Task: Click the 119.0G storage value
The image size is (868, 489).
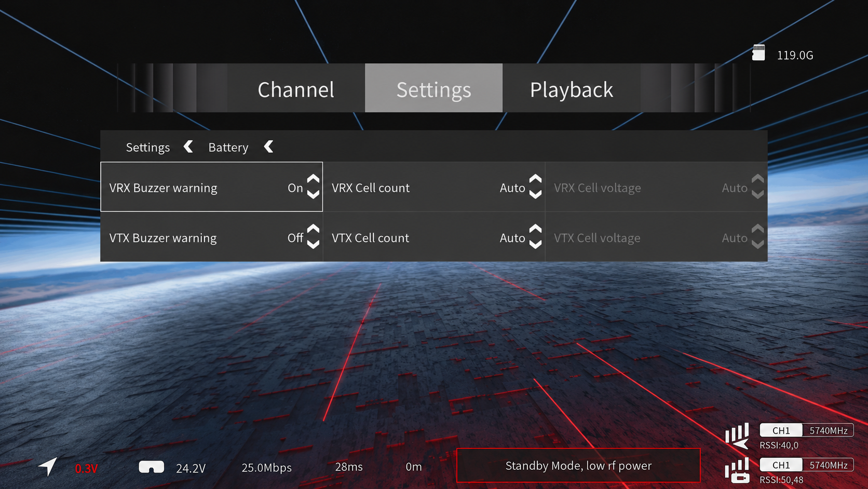Action: pyautogui.click(x=795, y=55)
